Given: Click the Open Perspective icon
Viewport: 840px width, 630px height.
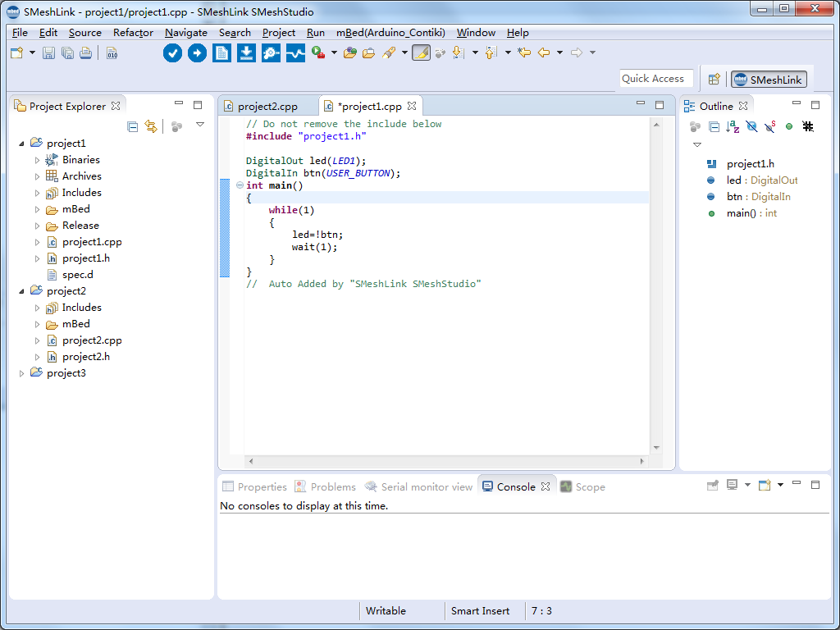Looking at the screenshot, I should (714, 80).
